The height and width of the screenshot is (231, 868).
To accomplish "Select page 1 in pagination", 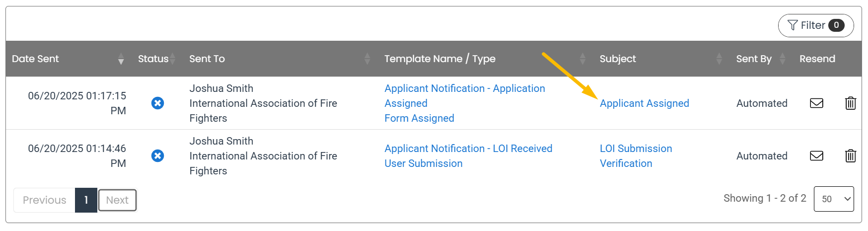I will [x=86, y=200].
